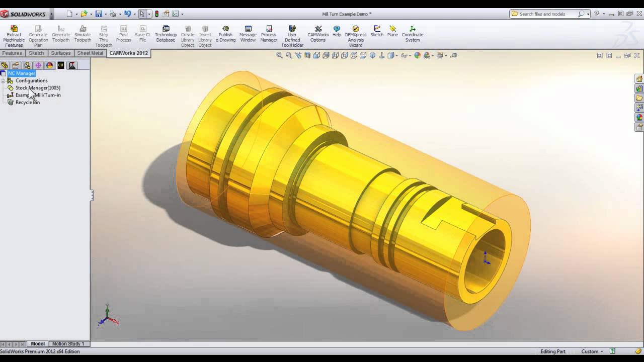Click the Section View icon

click(x=307, y=55)
